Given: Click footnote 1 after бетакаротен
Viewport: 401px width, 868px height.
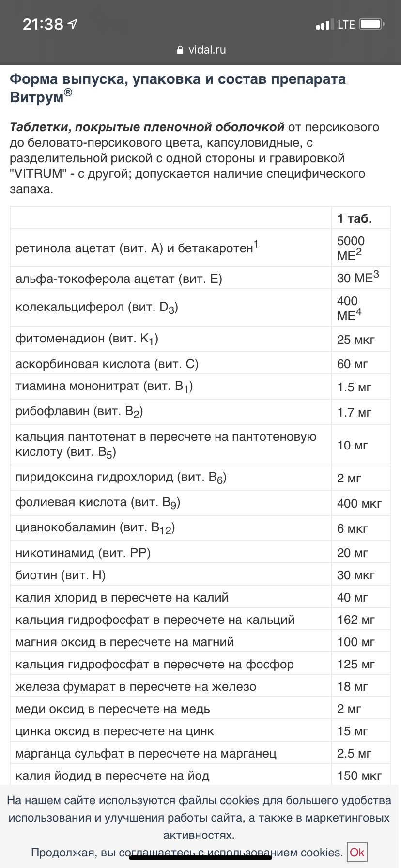Looking at the screenshot, I should tap(256, 244).
